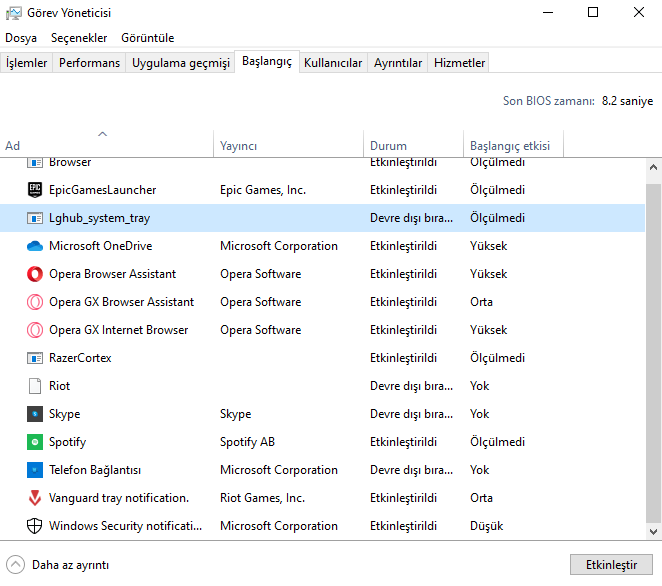The width and height of the screenshot is (662, 586).
Task: Click Orta impact for Vanguard tray notification
Action: point(481,498)
